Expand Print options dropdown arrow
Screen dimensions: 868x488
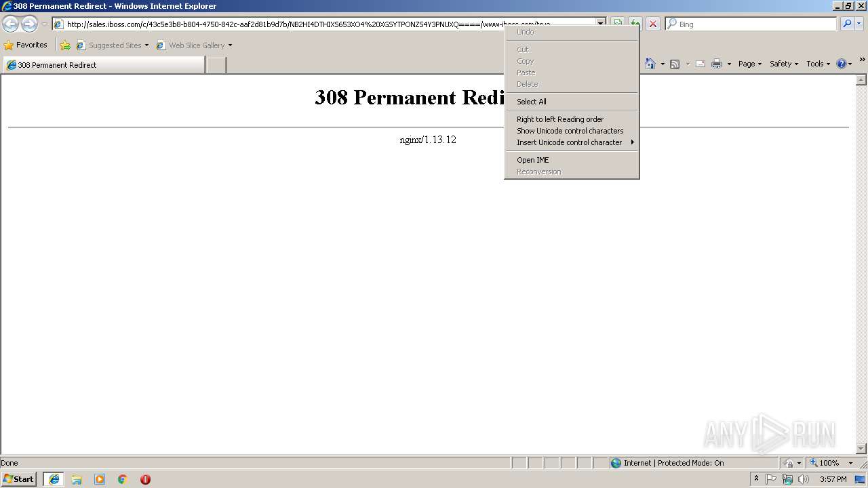point(729,64)
